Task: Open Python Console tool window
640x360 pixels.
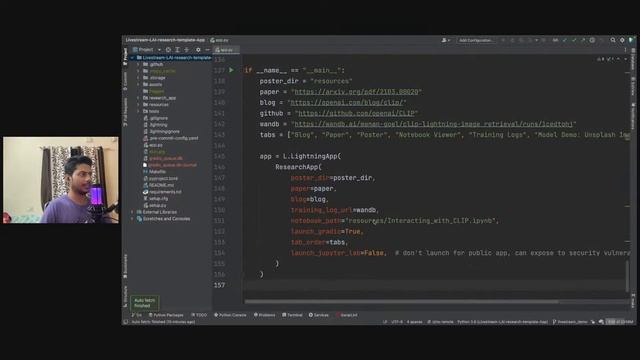Action: coord(230,315)
